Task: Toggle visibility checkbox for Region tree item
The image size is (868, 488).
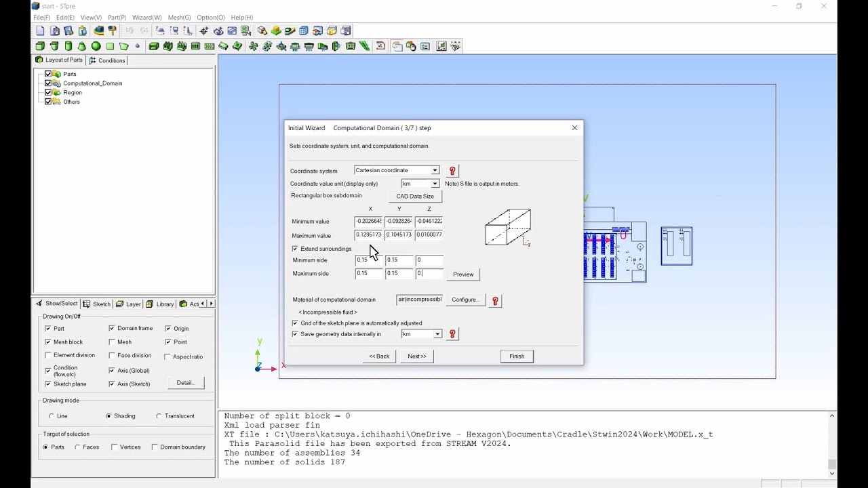Action: 48,93
